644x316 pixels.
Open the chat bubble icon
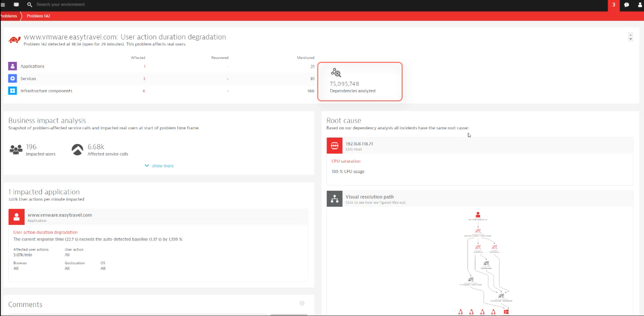626,5
